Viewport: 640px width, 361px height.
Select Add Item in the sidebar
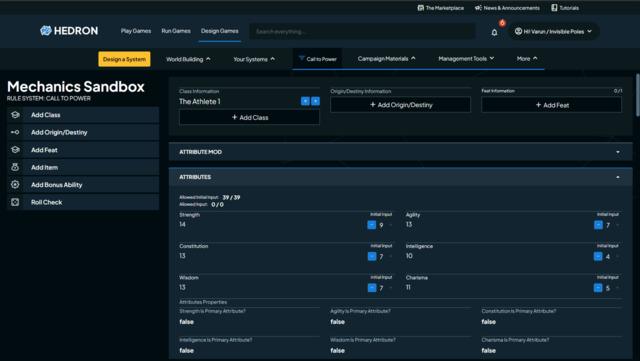pos(83,167)
